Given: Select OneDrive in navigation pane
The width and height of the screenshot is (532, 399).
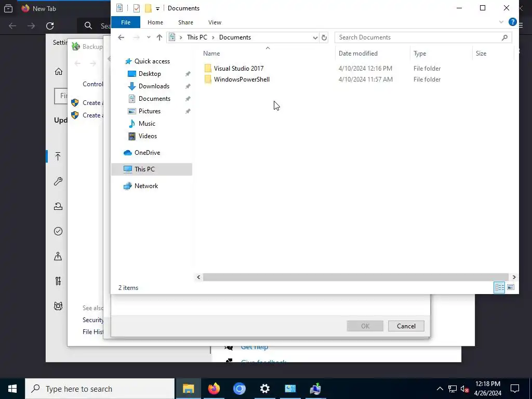Looking at the screenshot, I should point(147,153).
